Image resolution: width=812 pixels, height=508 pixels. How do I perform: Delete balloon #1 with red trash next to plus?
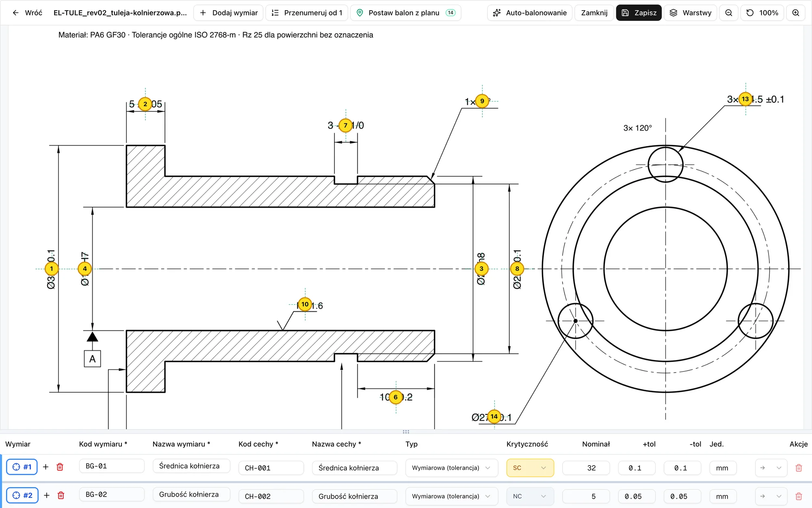coord(60,467)
